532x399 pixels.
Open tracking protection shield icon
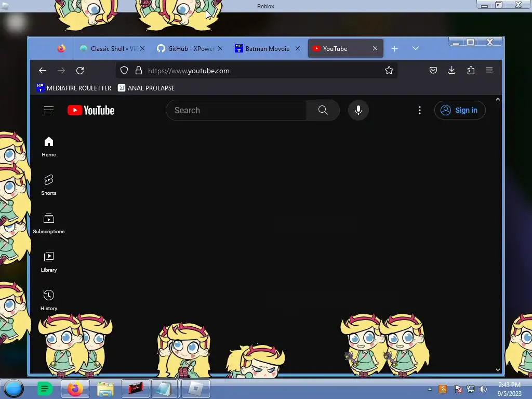tap(124, 70)
